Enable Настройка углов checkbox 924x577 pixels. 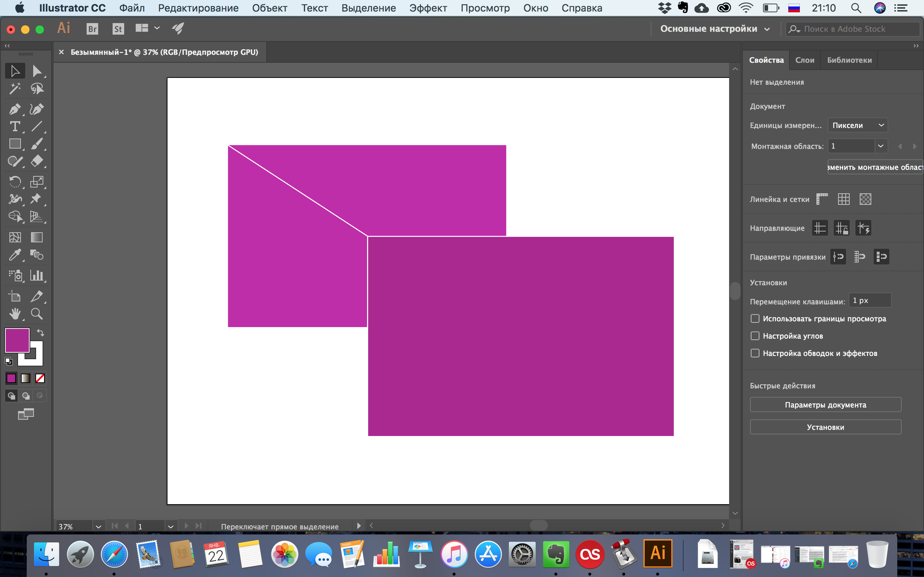pyautogui.click(x=754, y=336)
